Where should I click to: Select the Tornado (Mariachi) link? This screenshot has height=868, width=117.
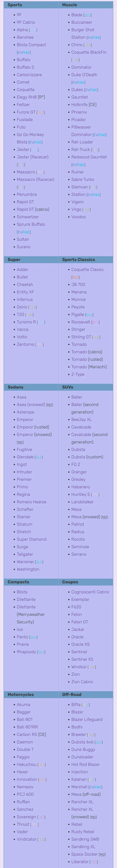[89, 367]
